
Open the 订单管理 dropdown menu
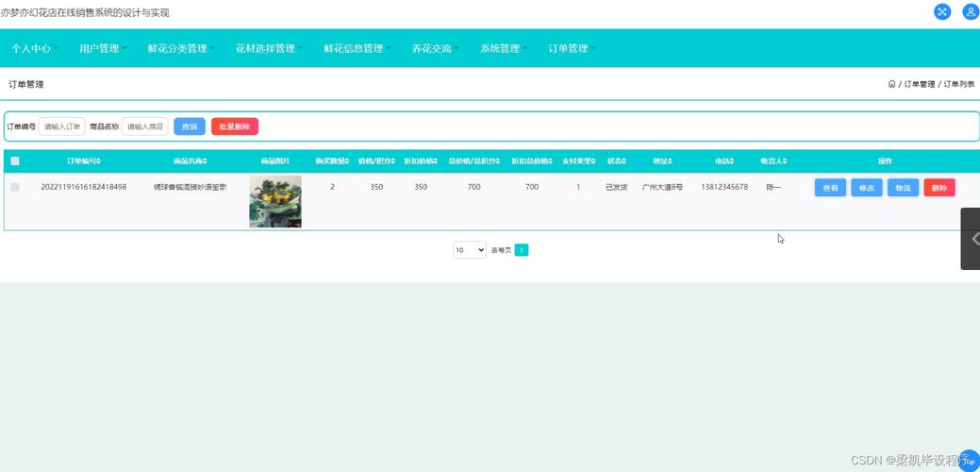pos(572,48)
